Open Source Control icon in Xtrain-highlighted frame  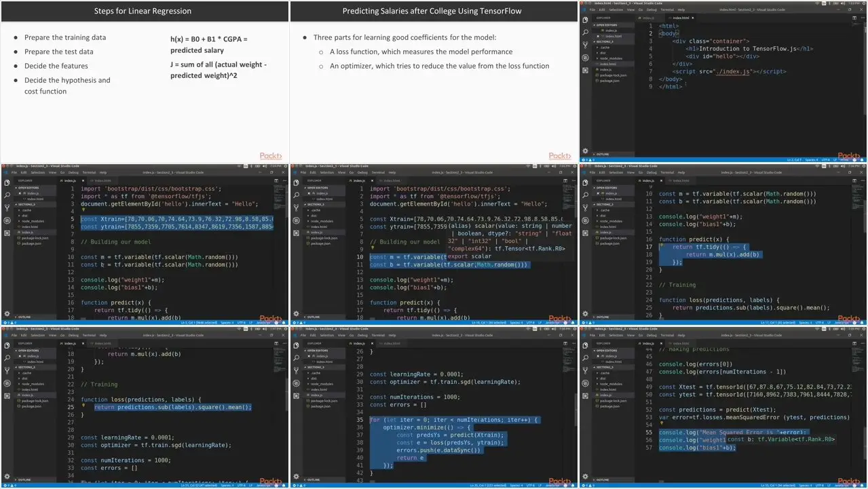(x=7, y=208)
